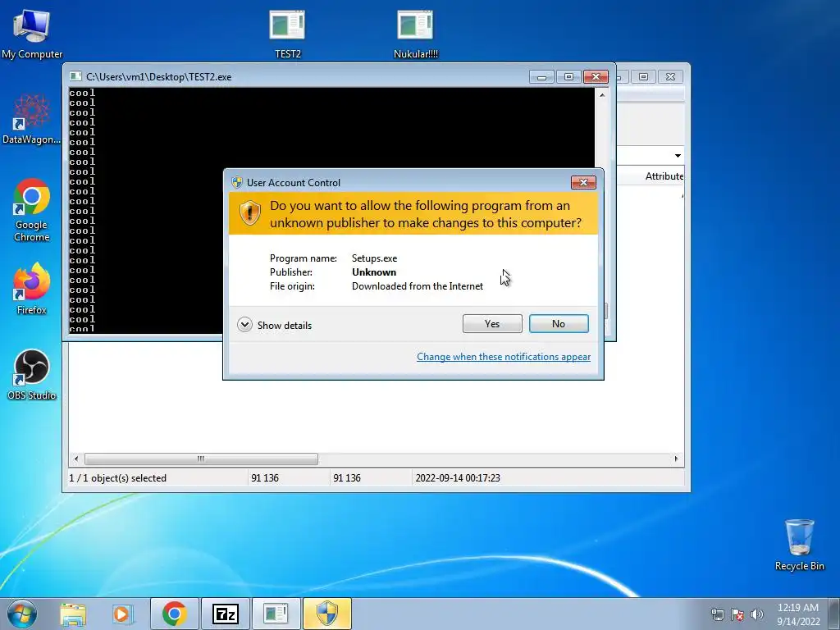Close the TEST2.exe console window
The width and height of the screenshot is (840, 630).
(596, 77)
